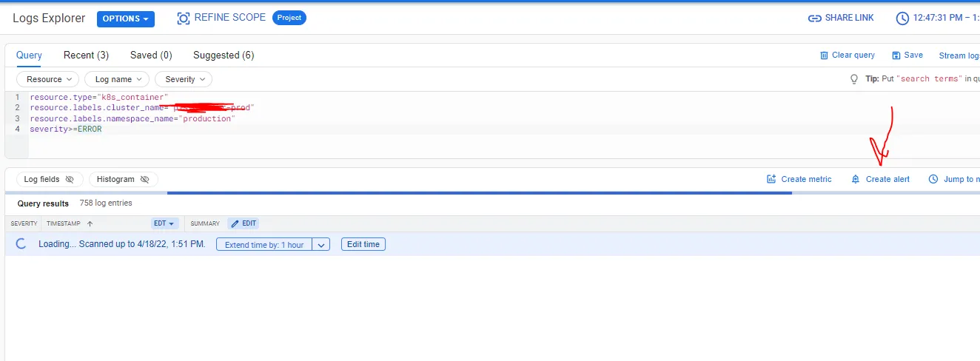Open the Log name filter dropdown

pos(117,79)
